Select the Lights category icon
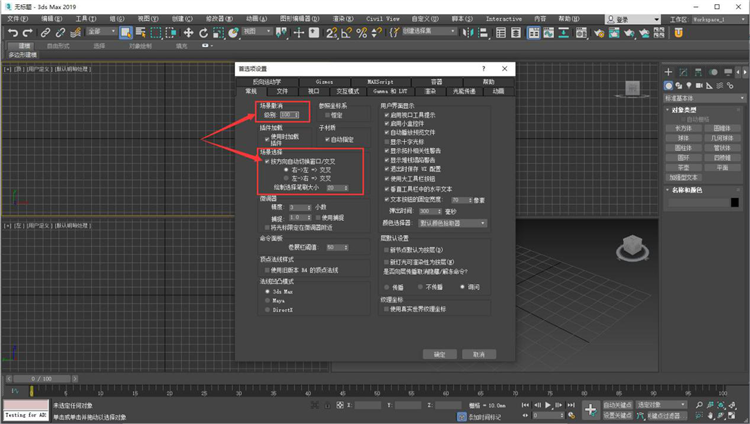 tap(689, 86)
